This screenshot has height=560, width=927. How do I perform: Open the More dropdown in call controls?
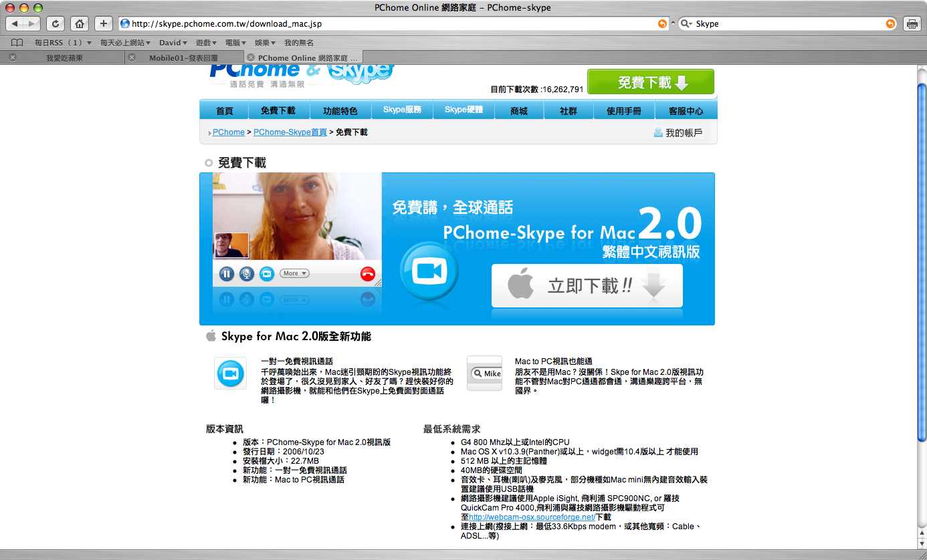pos(294,273)
